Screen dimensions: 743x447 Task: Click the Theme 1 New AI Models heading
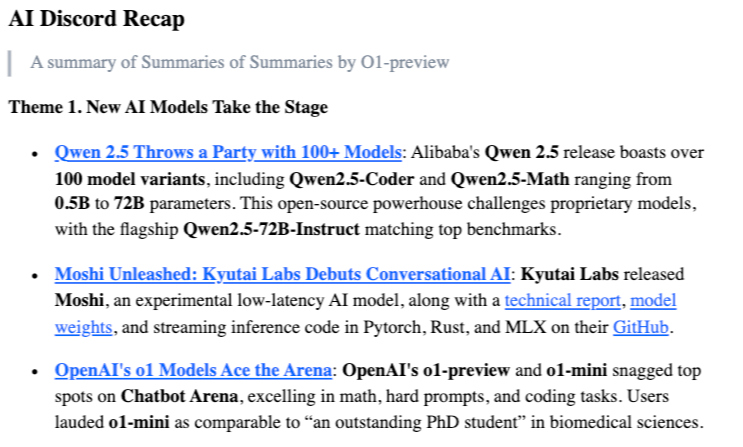[168, 106]
